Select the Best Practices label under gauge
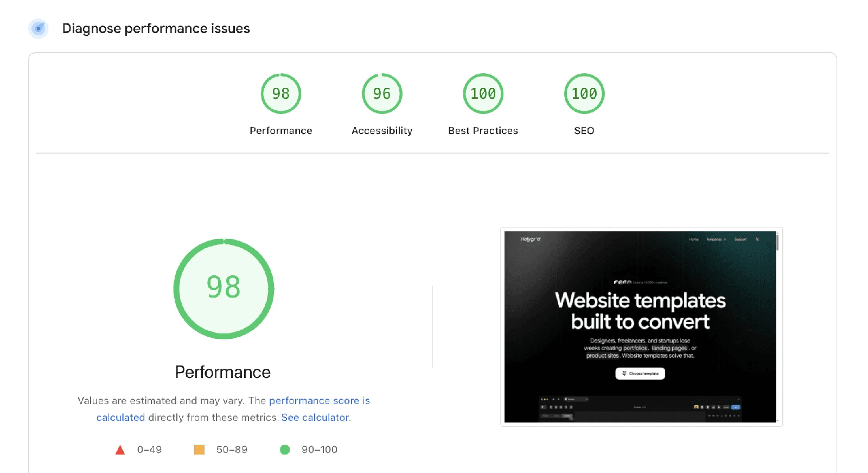The width and height of the screenshot is (868, 473). [483, 130]
